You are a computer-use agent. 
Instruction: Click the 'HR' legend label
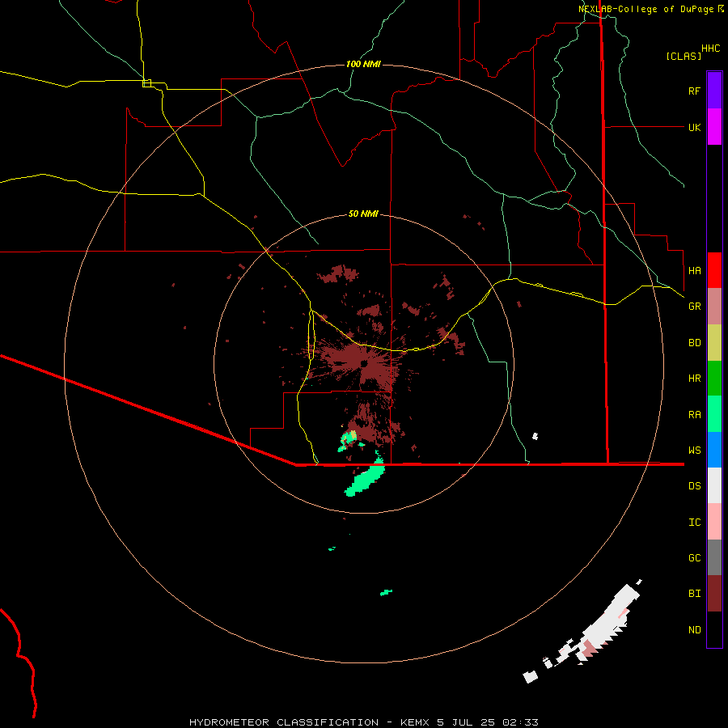pos(694,379)
